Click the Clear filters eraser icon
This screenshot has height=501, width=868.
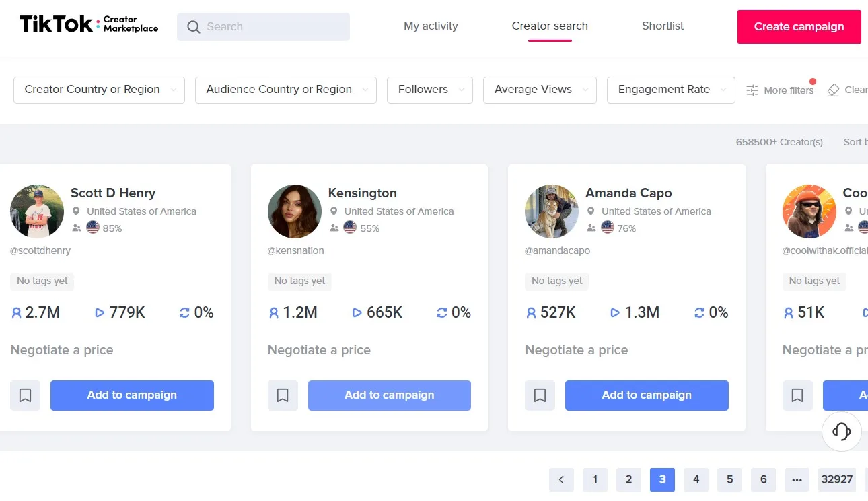(x=833, y=90)
